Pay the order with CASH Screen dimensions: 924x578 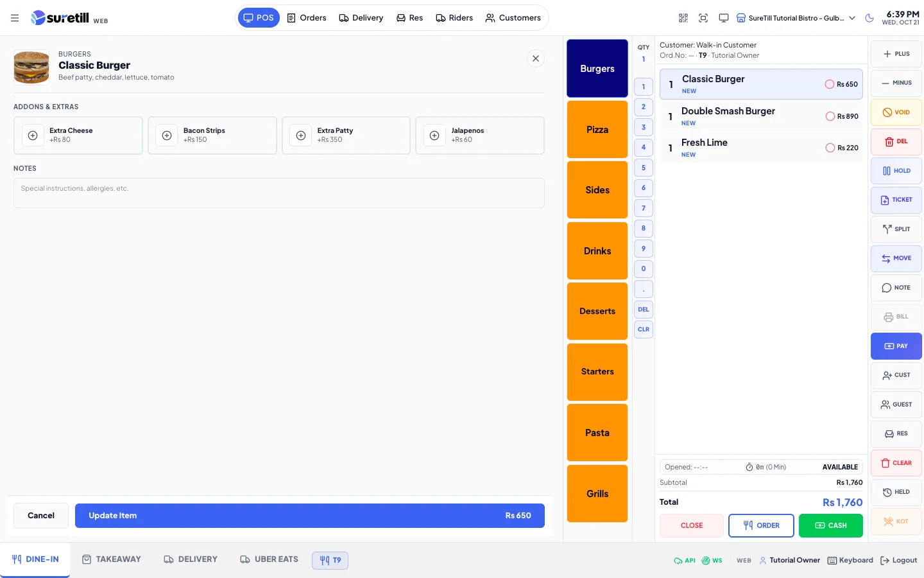[831, 525]
